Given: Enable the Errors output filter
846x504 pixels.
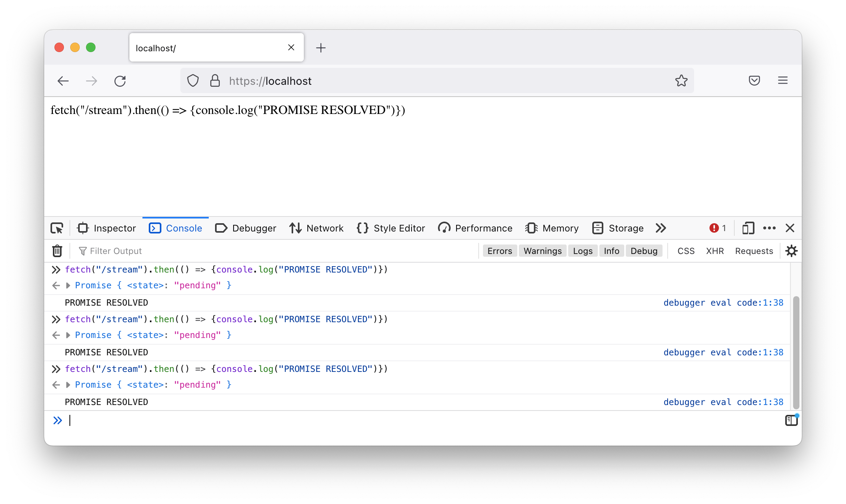Looking at the screenshot, I should coord(500,250).
